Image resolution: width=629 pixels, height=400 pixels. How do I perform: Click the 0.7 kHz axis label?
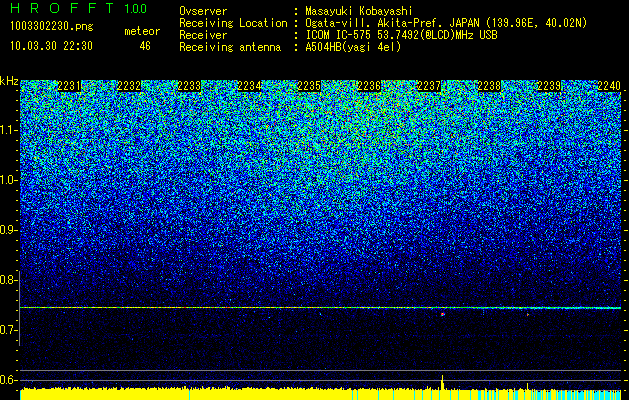click(9, 330)
